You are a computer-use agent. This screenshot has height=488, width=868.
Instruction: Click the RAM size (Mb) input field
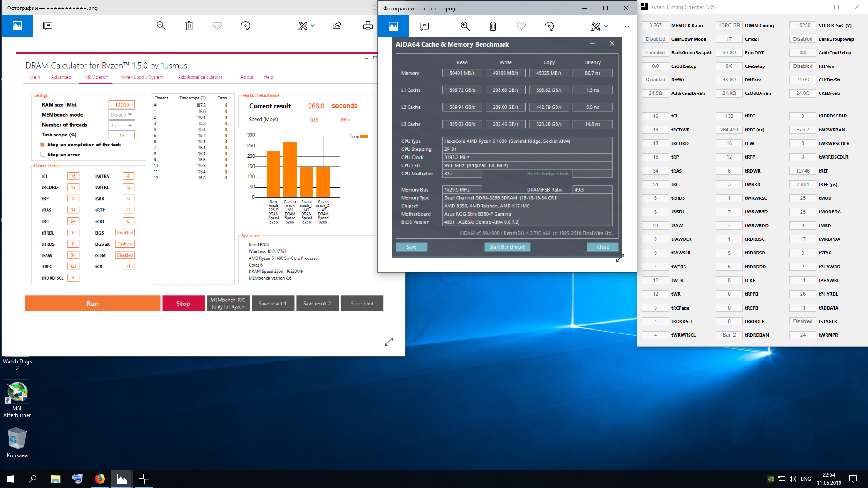point(122,105)
